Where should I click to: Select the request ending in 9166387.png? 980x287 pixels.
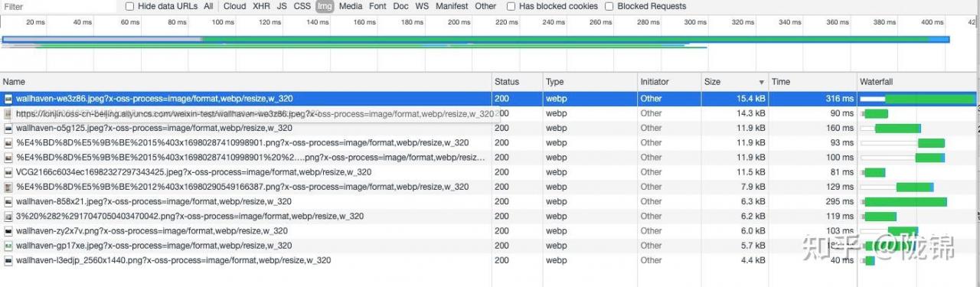point(488,187)
